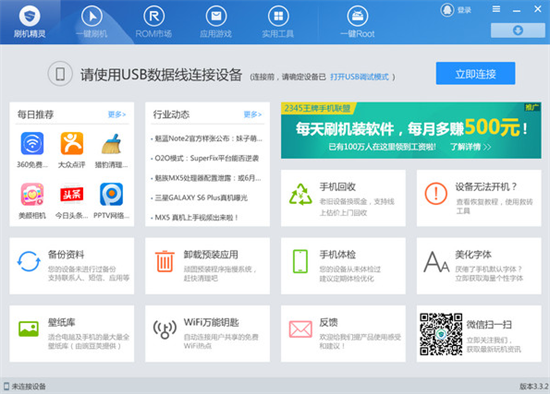Open the 打开USB调试模式 link

tap(359, 77)
